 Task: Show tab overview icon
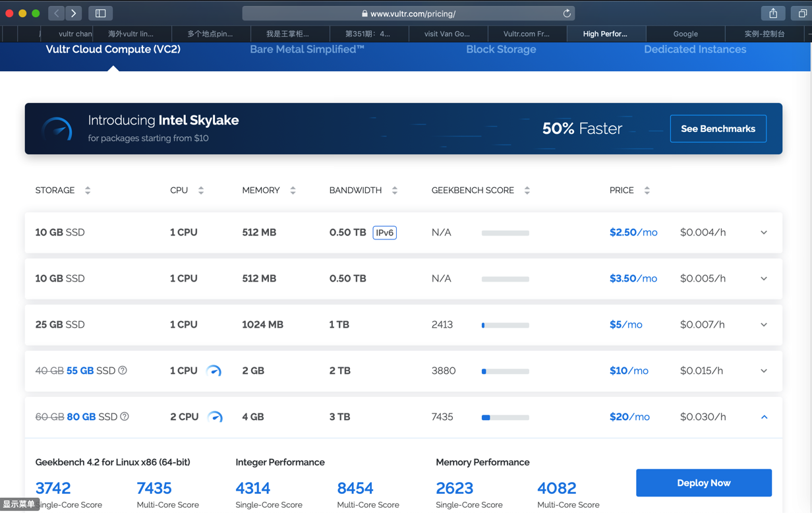click(802, 13)
